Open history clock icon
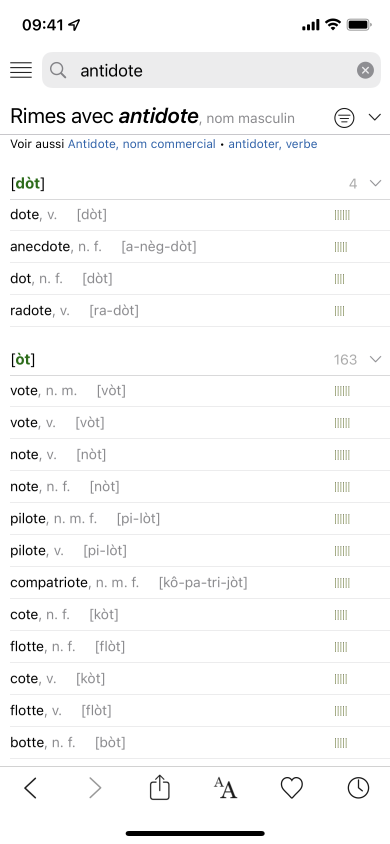Viewport: 390px width, 844px height. point(358,788)
